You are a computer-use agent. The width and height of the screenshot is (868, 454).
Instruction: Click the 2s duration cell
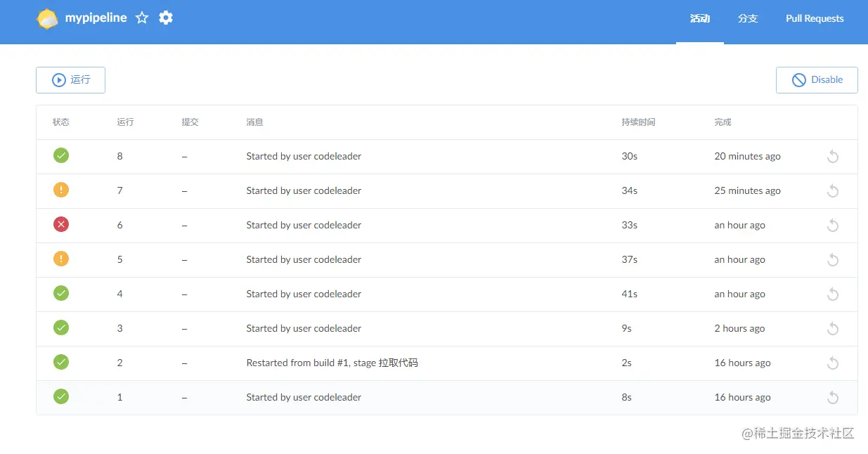(627, 363)
